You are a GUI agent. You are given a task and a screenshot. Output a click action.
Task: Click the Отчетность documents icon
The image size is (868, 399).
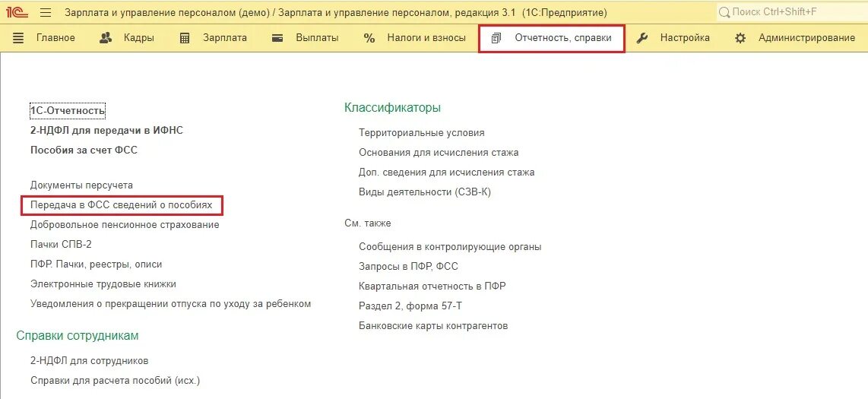point(496,38)
